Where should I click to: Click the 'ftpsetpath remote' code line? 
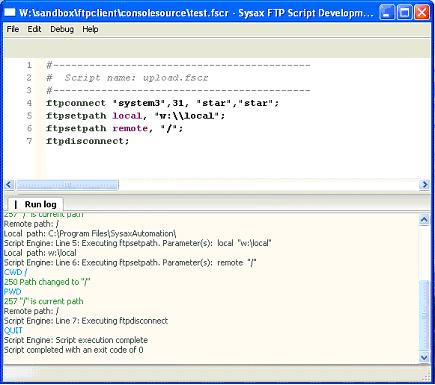click(115, 128)
